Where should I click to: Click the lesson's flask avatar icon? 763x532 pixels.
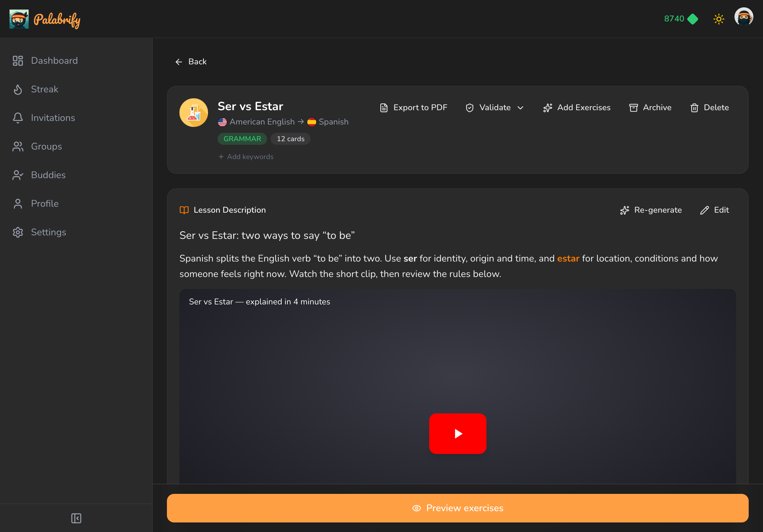point(194,113)
